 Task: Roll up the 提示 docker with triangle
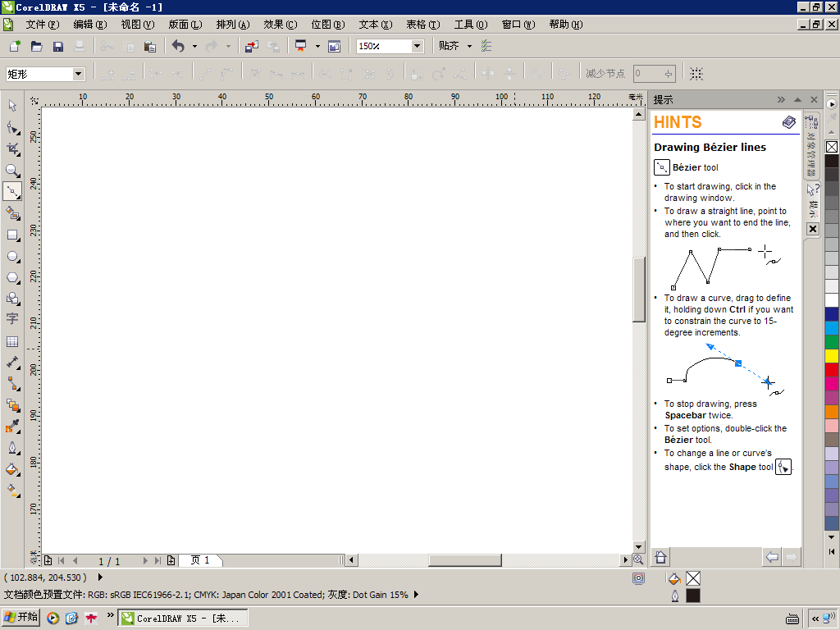797,99
